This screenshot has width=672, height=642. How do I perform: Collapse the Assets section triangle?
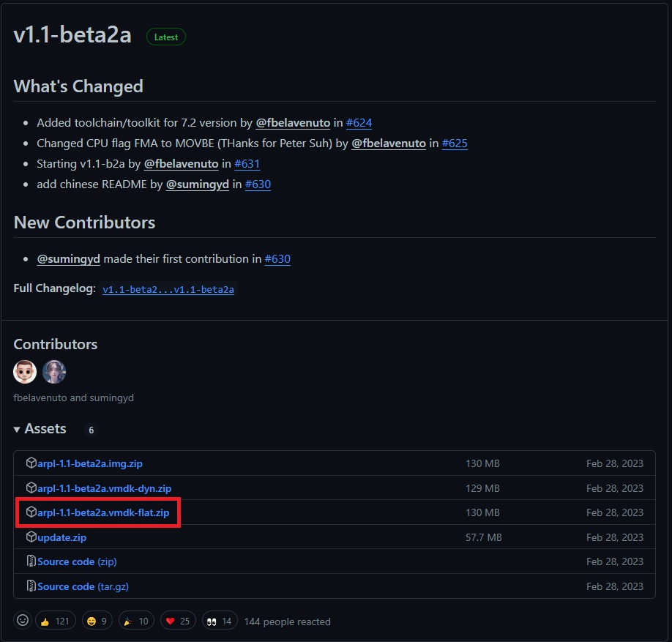tap(17, 430)
